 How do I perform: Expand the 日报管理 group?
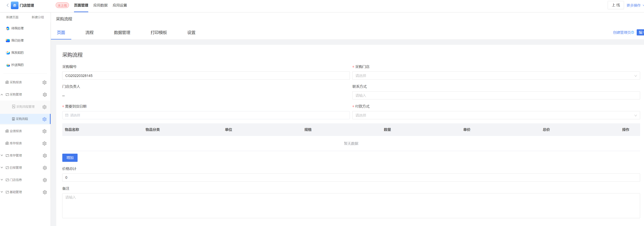point(2,168)
